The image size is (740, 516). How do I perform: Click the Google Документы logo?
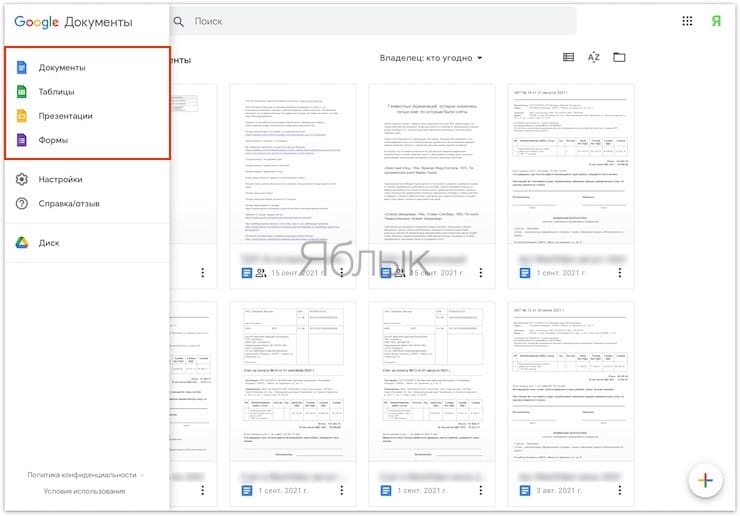[74, 22]
